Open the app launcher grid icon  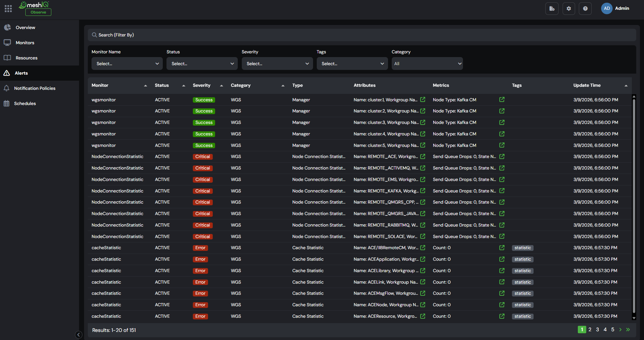[8, 8]
